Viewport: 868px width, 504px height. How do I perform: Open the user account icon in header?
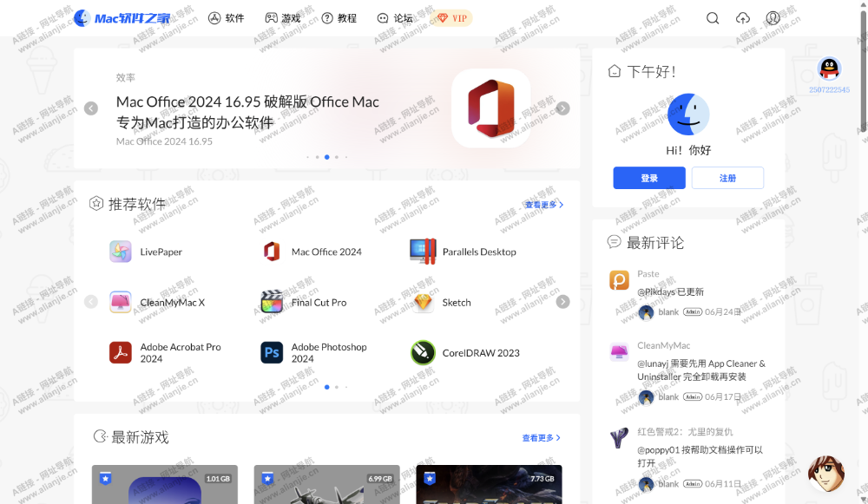773,18
